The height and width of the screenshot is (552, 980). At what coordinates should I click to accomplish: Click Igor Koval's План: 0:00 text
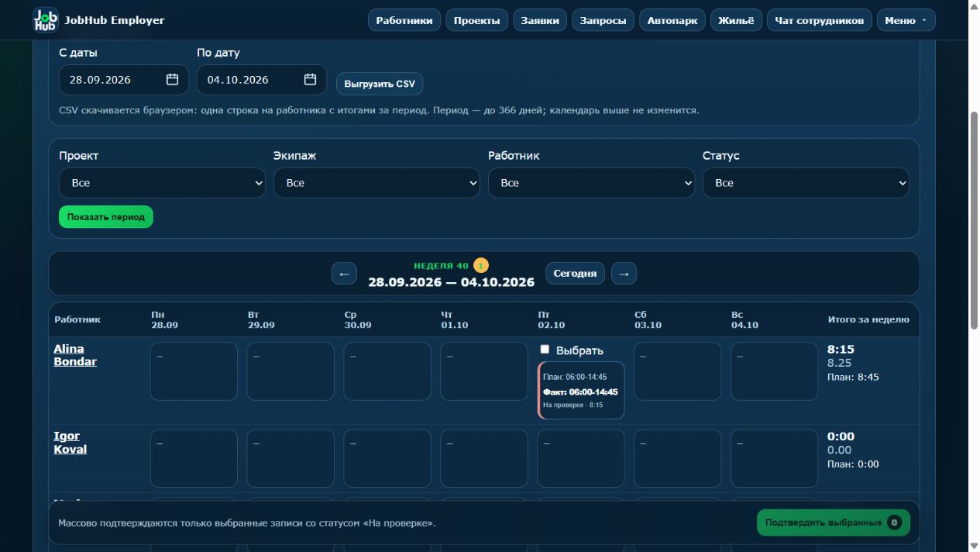pyautogui.click(x=853, y=464)
